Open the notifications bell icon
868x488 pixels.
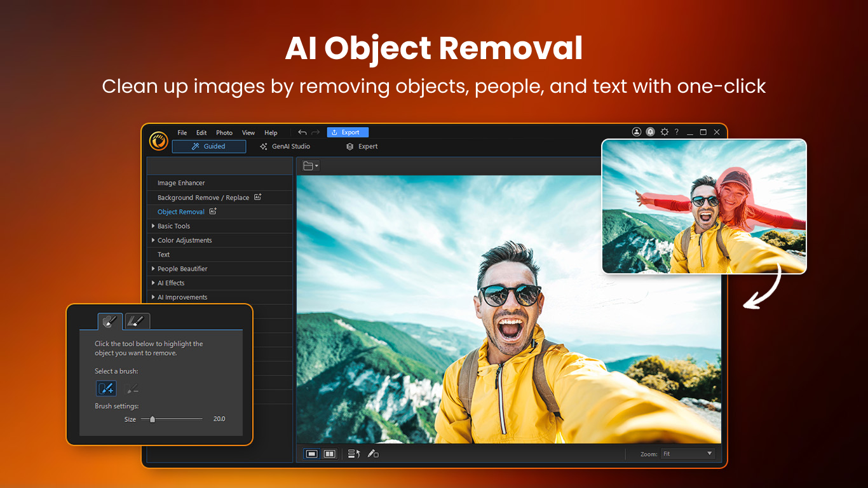650,132
